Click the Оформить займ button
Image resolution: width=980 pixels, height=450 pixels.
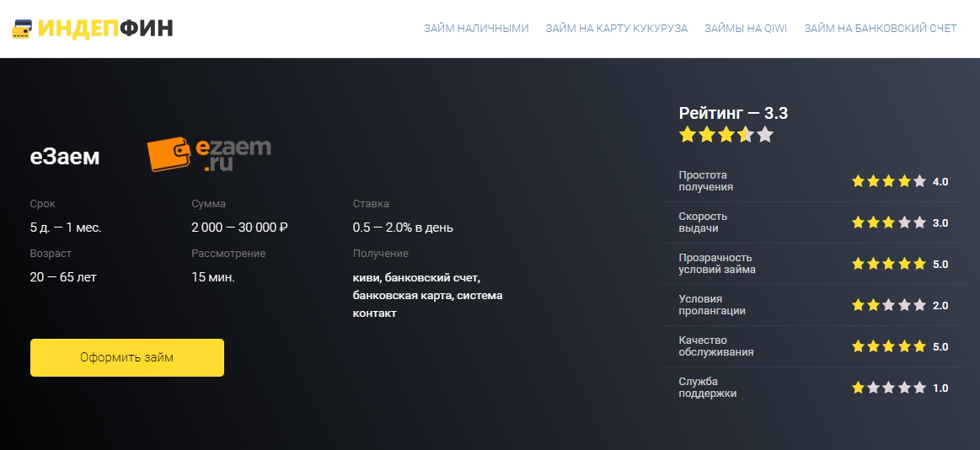127,357
